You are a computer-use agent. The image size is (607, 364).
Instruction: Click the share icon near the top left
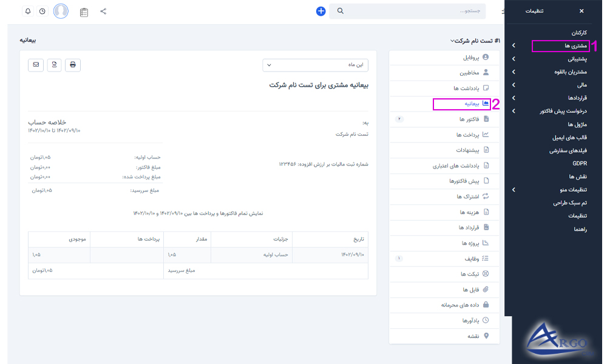point(103,10)
